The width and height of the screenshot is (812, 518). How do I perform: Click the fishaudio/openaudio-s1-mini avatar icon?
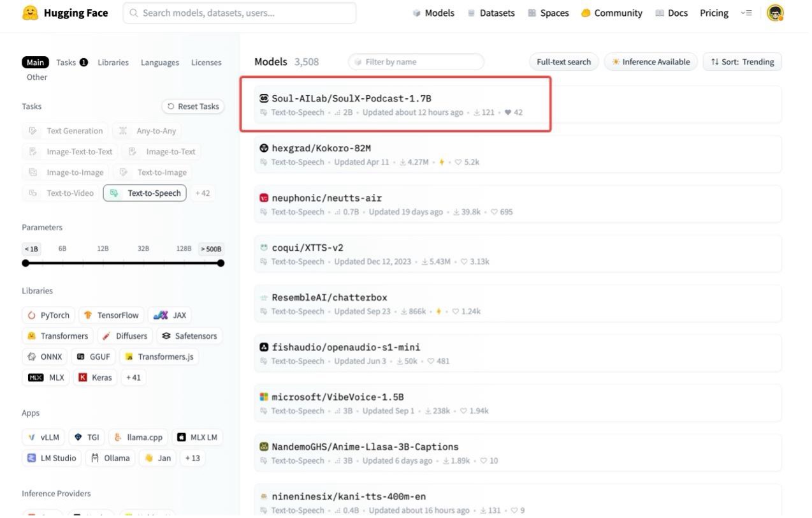coord(264,347)
